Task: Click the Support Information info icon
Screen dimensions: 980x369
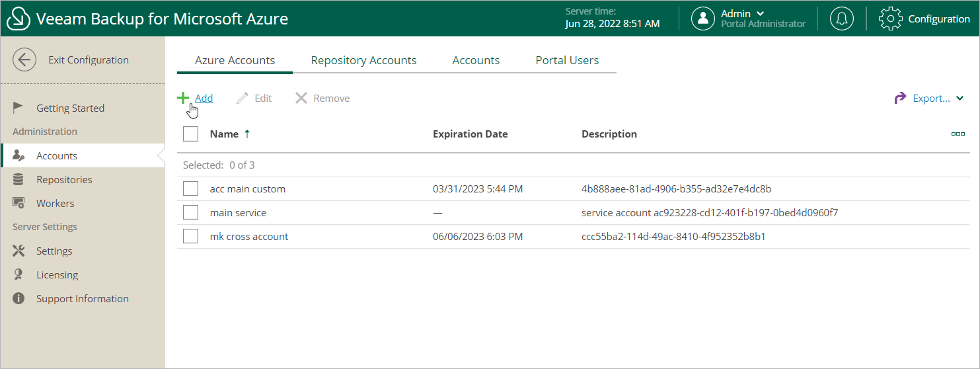Action: (x=19, y=299)
